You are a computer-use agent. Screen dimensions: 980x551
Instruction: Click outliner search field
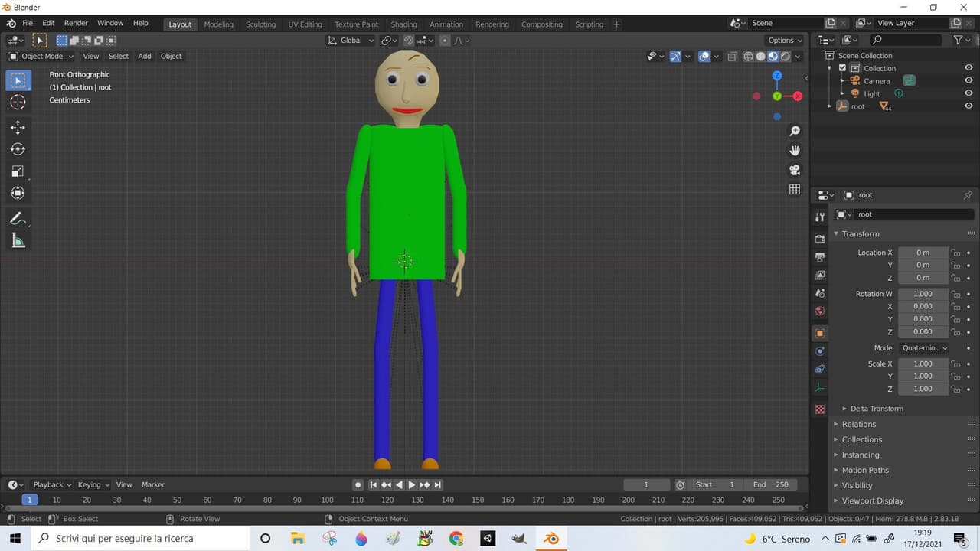point(906,40)
